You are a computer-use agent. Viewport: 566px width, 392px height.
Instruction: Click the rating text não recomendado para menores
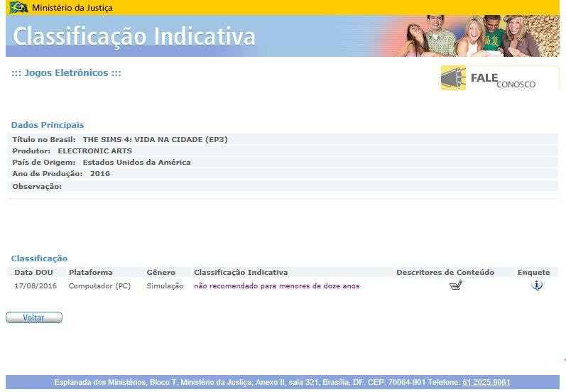pos(276,286)
